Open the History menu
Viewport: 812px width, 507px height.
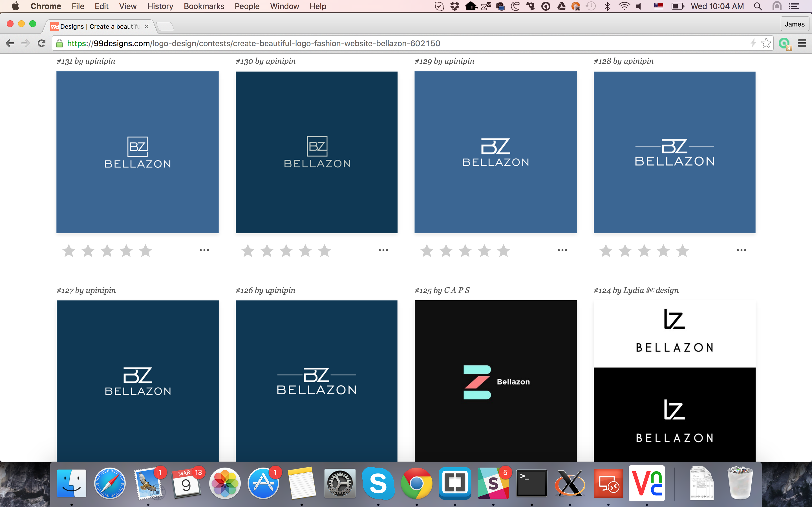point(160,6)
